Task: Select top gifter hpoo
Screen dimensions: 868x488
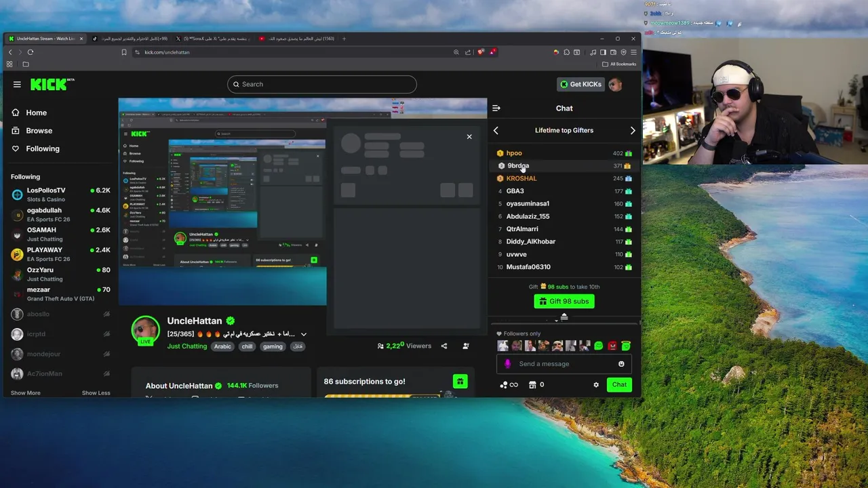Action: coord(564,153)
